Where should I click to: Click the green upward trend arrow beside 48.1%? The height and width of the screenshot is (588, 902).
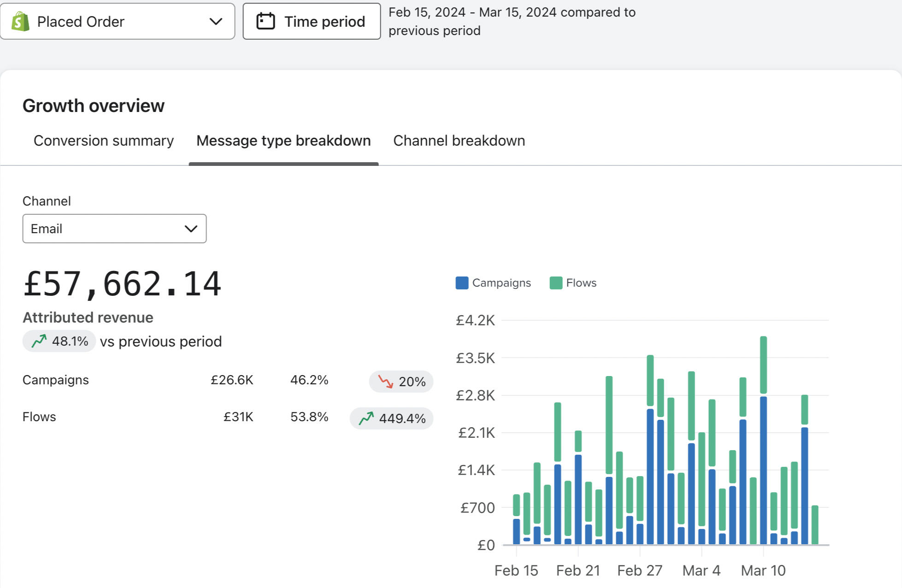pyautogui.click(x=39, y=341)
